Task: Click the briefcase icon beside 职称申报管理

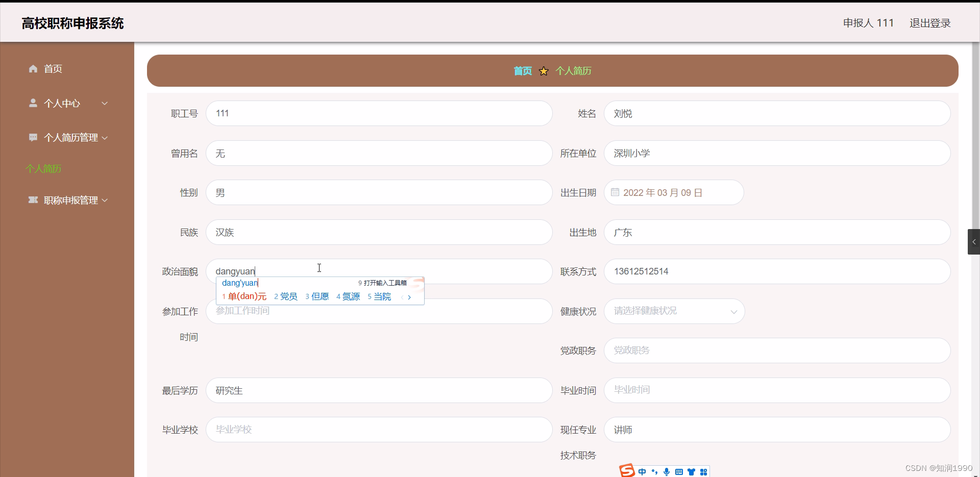Action: (33, 200)
